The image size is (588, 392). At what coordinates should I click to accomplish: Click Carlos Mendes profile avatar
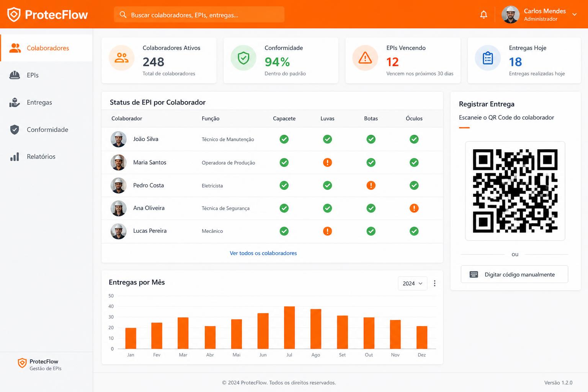tap(510, 15)
